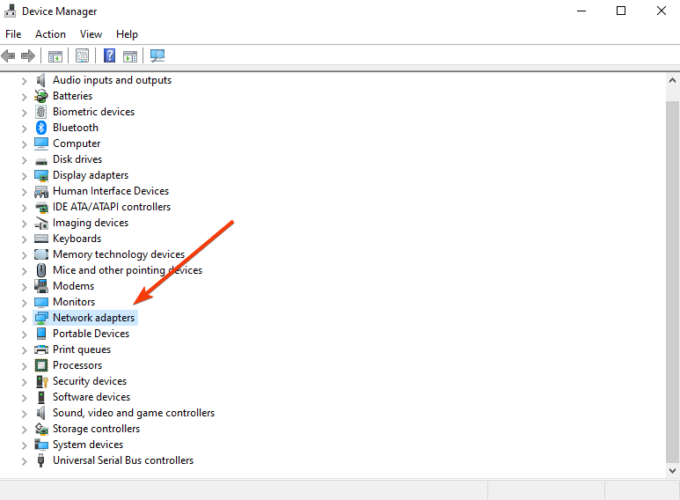This screenshot has width=680, height=500.
Task: Click the Audio inputs and outputs speaker icon
Action: click(x=41, y=80)
